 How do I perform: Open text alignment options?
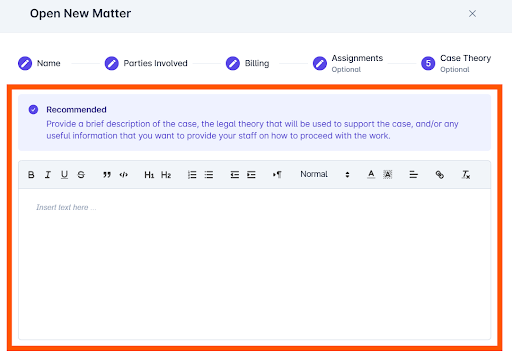(413, 174)
